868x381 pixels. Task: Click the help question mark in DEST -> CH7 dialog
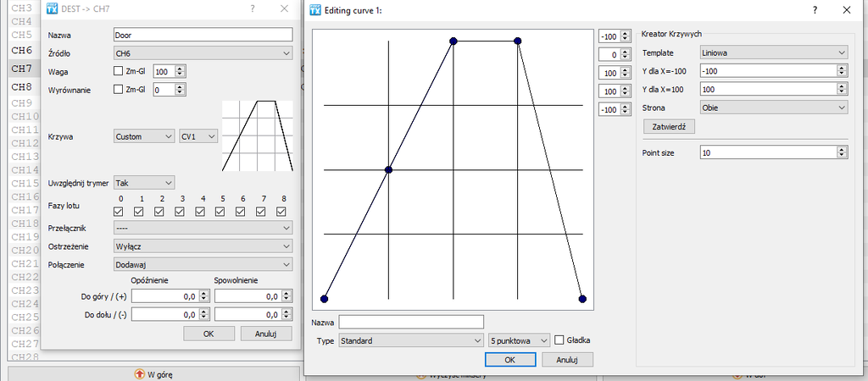click(253, 8)
